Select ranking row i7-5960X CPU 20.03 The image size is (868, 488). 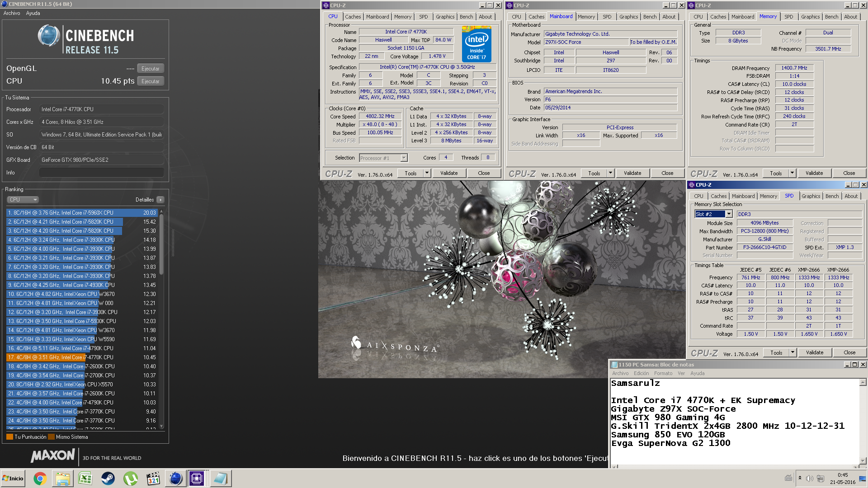click(82, 213)
